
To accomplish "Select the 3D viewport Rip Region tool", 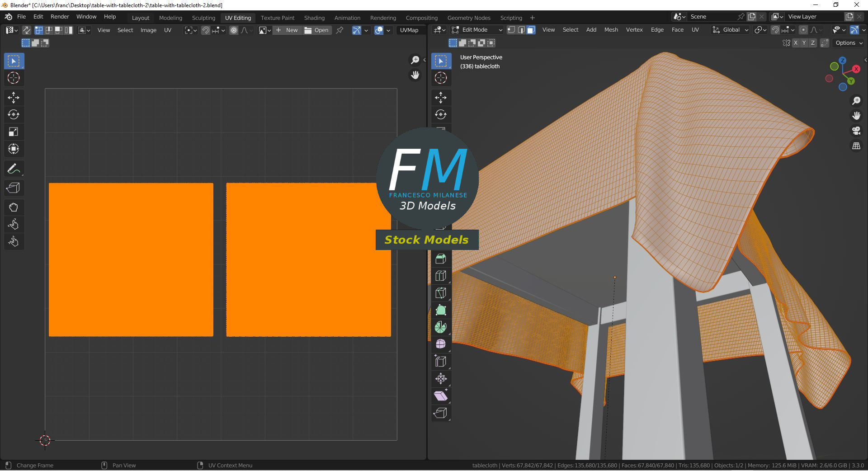I will [441, 413].
